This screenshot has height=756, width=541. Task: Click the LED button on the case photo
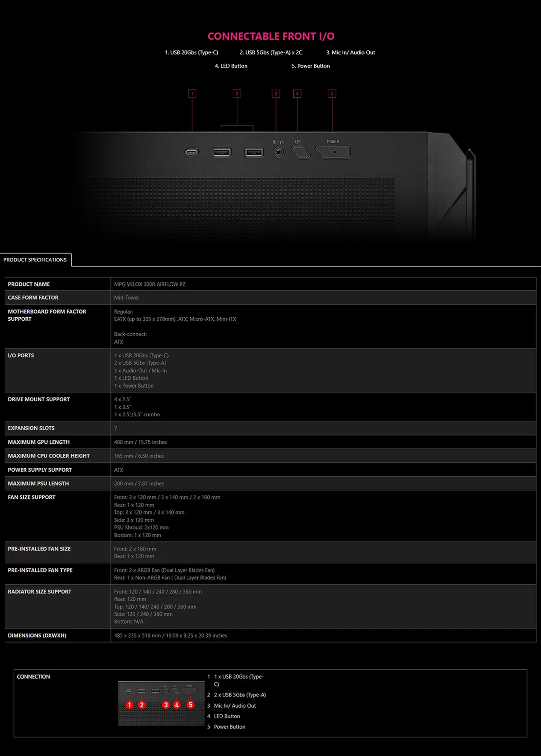click(301, 152)
